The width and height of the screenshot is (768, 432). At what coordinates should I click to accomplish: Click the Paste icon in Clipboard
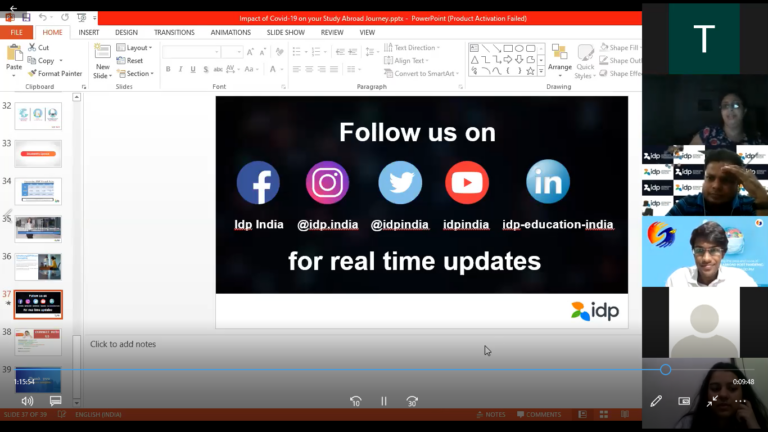(x=14, y=58)
